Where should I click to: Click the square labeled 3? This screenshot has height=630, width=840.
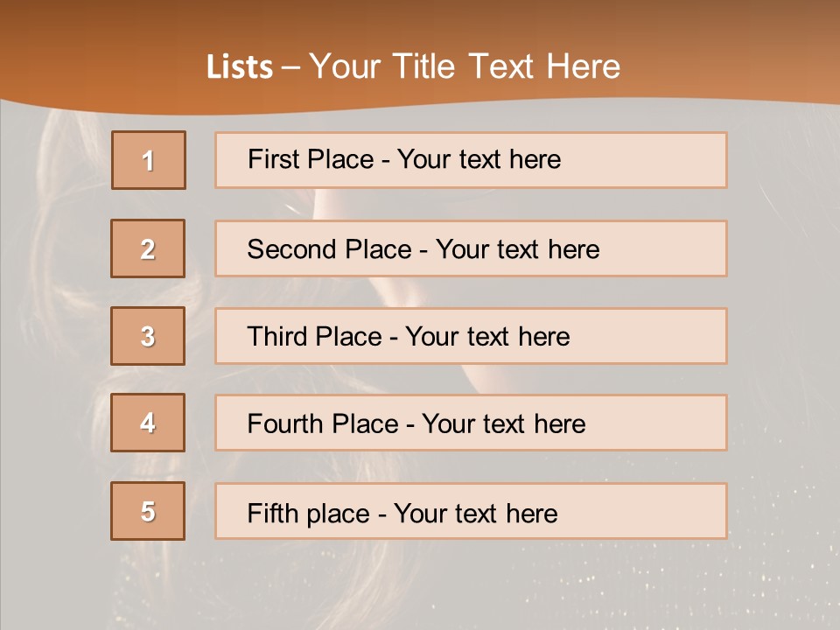pyautogui.click(x=148, y=336)
